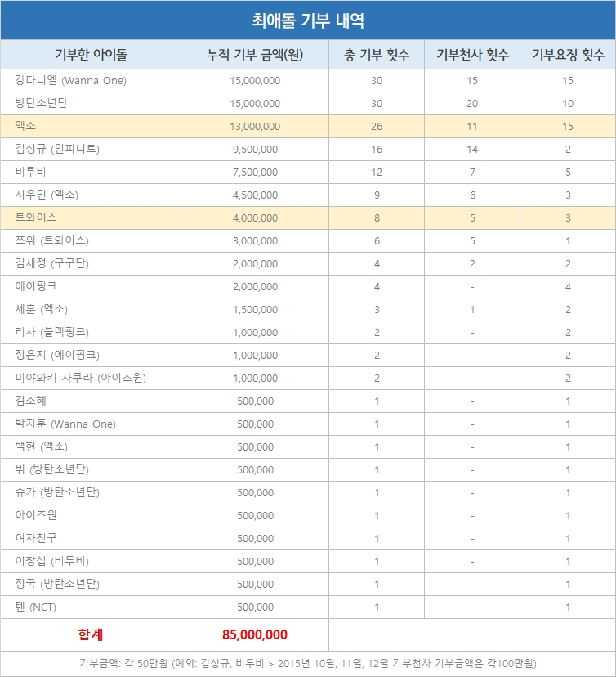Click the 기부금액 footnote text at bottom
Image resolution: width=616 pixels, height=677 pixels.
tap(308, 663)
